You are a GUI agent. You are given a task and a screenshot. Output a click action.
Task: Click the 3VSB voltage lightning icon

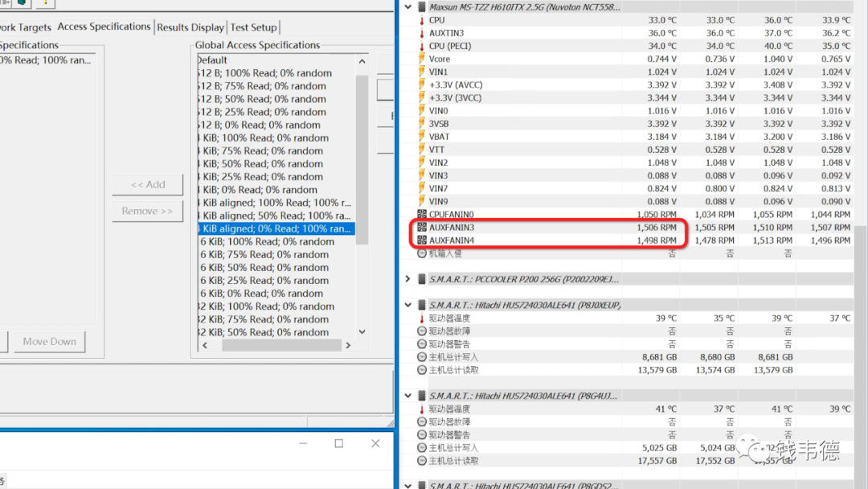[422, 124]
